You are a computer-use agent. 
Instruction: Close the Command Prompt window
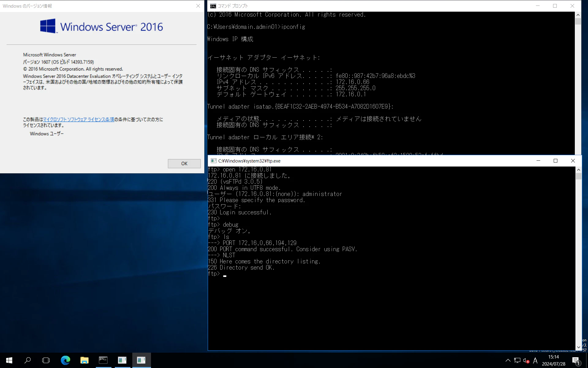[572, 6]
